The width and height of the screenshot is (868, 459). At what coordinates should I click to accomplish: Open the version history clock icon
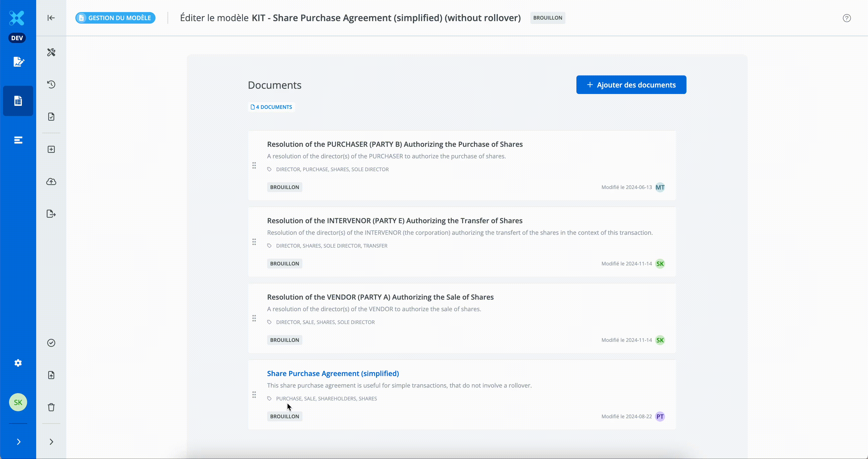51,84
